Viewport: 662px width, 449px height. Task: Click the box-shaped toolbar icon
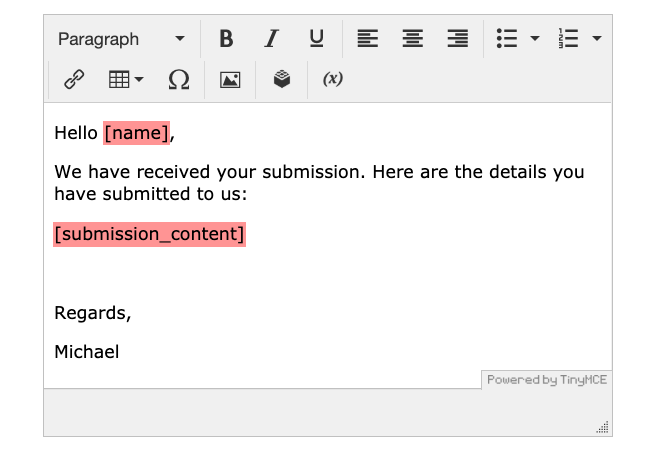click(x=282, y=80)
